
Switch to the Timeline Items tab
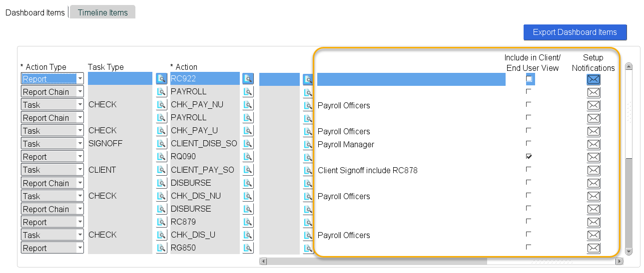(102, 12)
